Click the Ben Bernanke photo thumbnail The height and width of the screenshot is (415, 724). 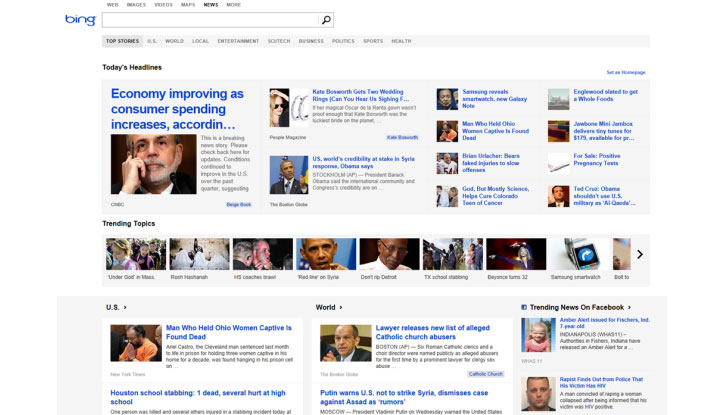click(x=154, y=164)
